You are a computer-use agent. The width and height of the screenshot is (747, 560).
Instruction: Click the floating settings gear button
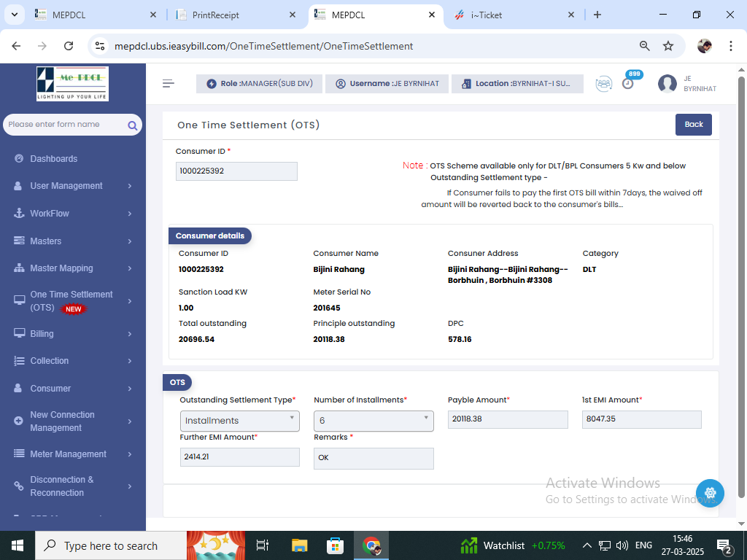click(710, 493)
